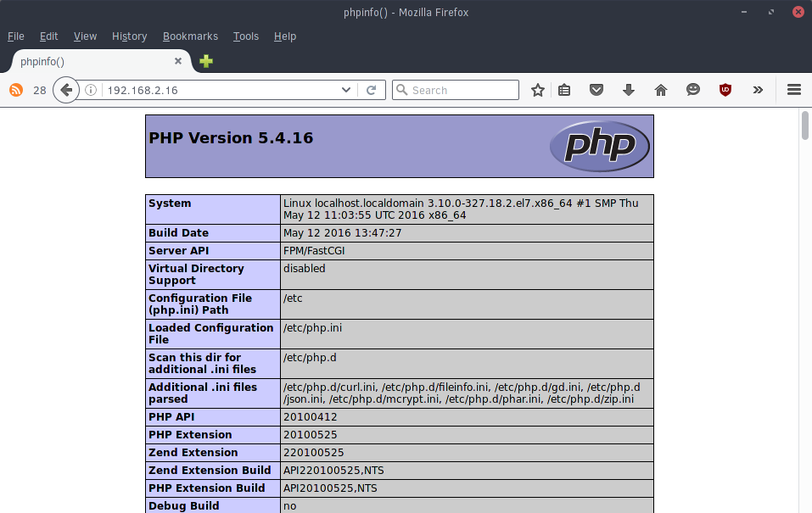Click the magnifier icon in Search box

click(x=402, y=90)
